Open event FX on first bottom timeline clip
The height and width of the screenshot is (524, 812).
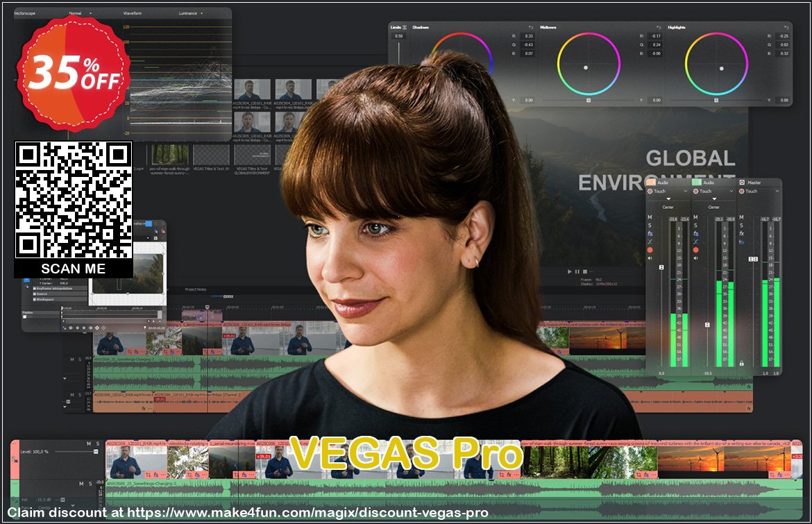(156, 474)
